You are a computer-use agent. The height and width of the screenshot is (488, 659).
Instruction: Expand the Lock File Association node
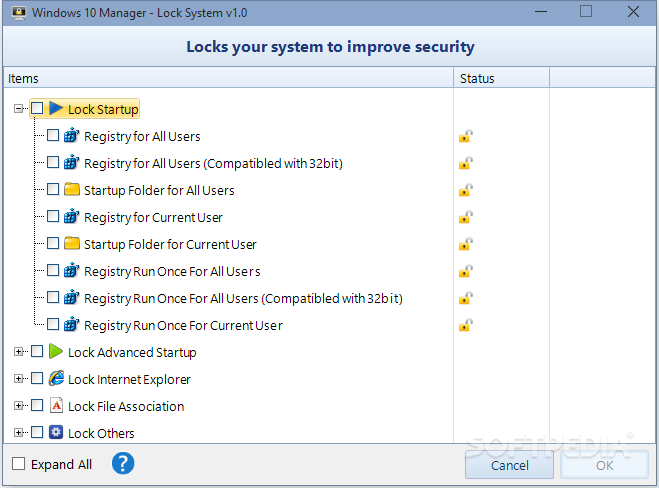[18, 405]
